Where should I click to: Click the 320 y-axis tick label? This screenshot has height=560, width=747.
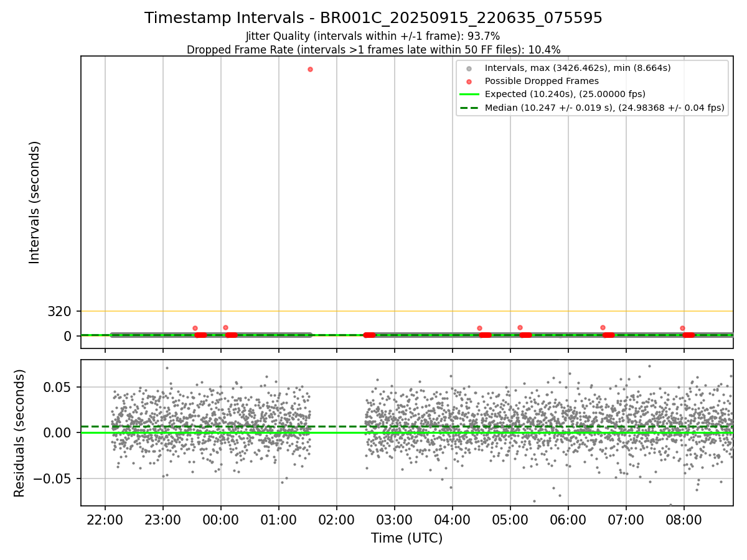(x=60, y=311)
